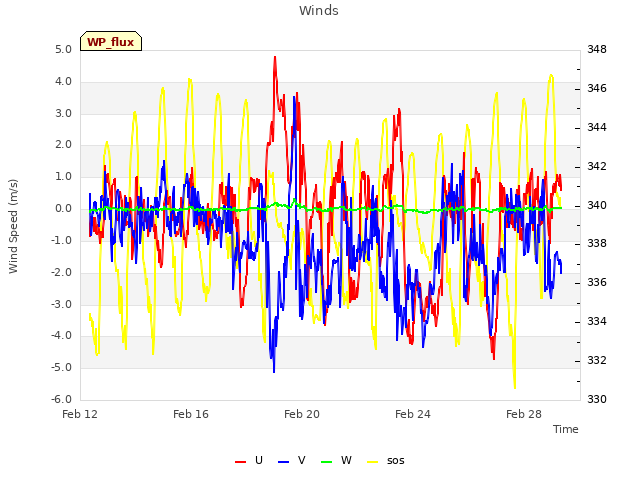Click the yellow sos legend color marker
This screenshot has height=480, width=640.
[373, 462]
